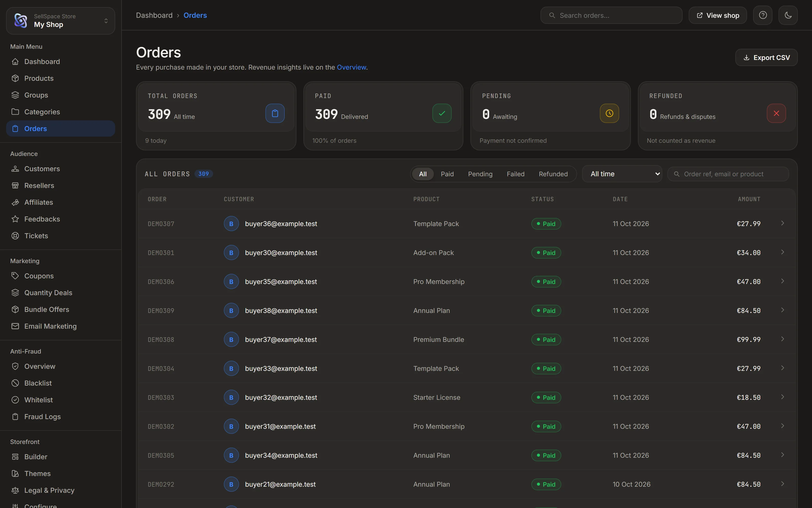The image size is (812, 508).
Task: Filter orders by Pending tab
Action: point(480,174)
